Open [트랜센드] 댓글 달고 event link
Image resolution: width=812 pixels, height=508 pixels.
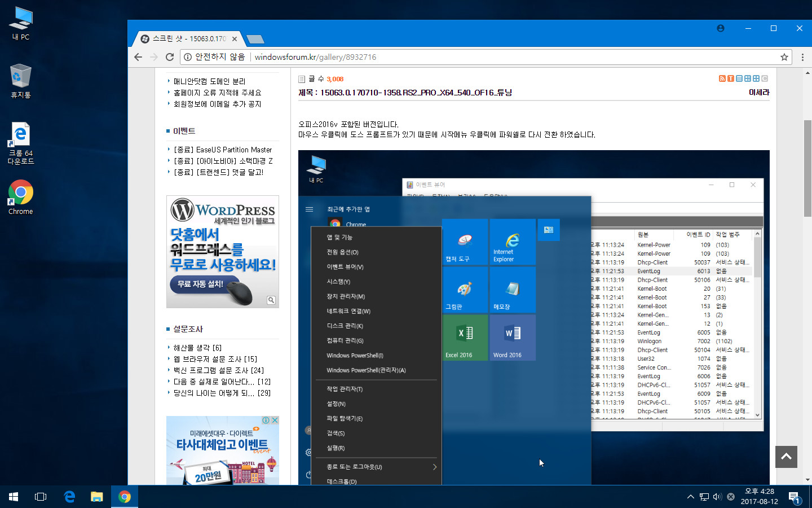218,172
